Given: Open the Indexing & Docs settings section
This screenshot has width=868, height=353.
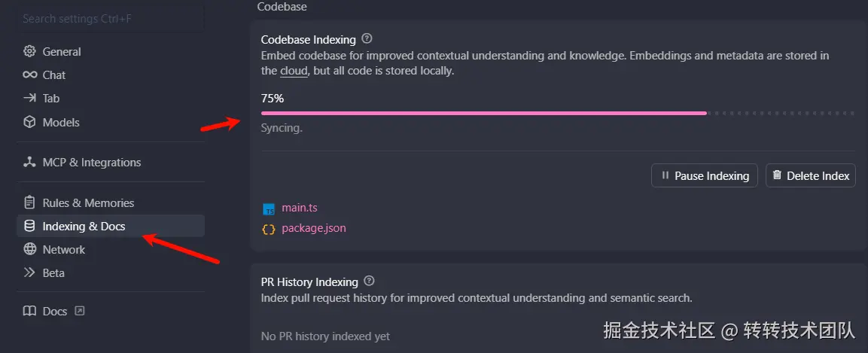Looking at the screenshot, I should [x=84, y=227].
